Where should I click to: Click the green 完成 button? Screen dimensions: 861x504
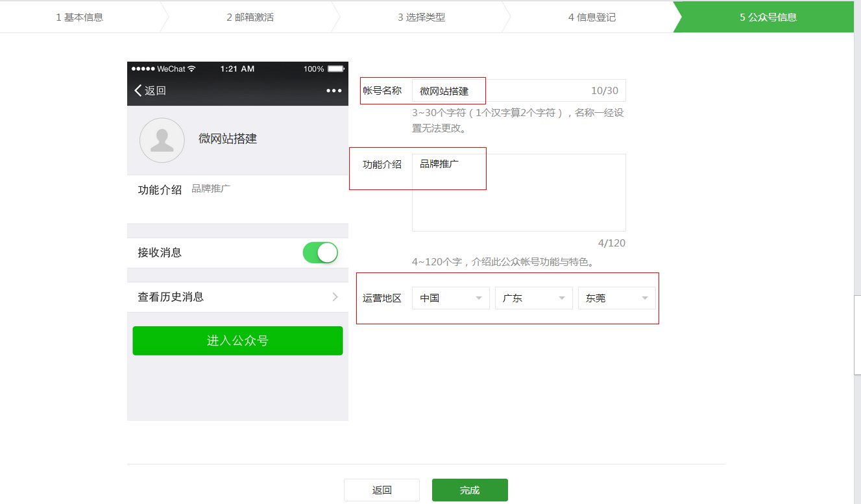coord(469,490)
